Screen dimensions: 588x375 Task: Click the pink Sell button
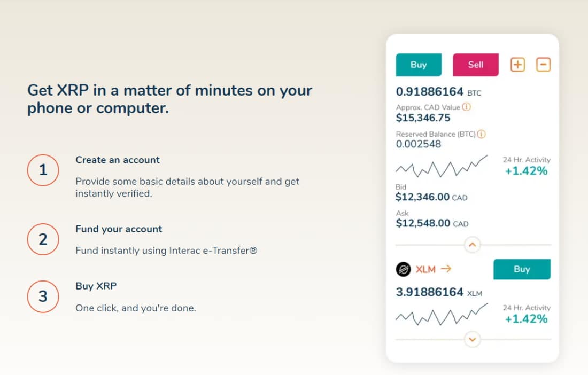(476, 65)
